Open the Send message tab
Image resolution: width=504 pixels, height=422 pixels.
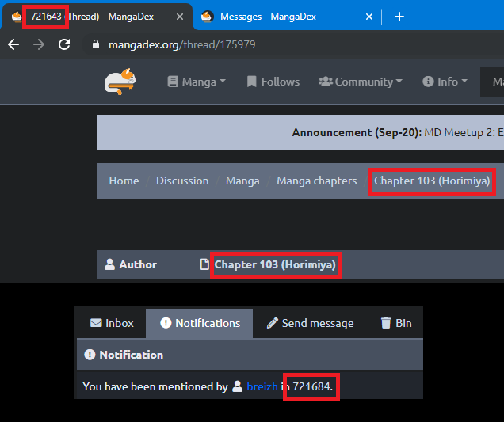click(310, 323)
